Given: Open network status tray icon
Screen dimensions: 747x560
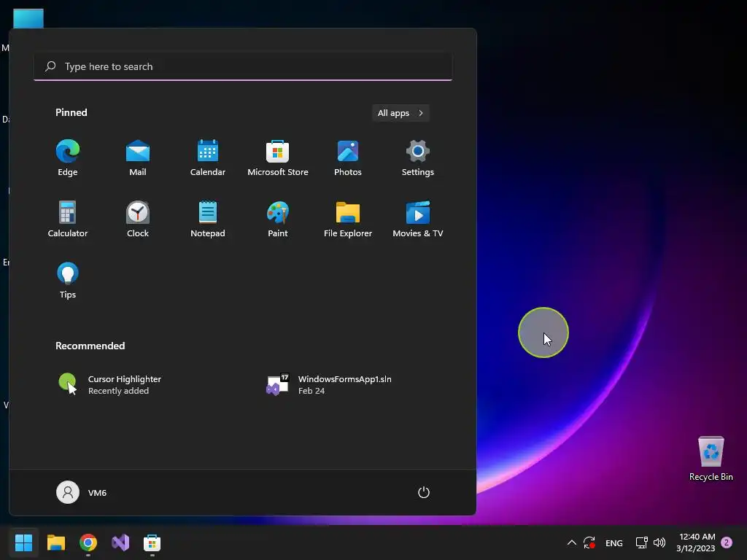Looking at the screenshot, I should pos(642,542).
